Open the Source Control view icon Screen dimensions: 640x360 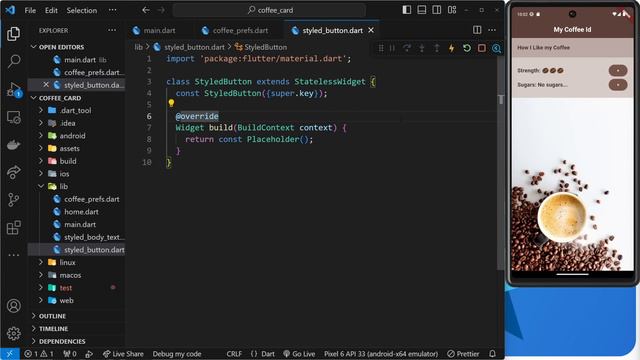(13, 200)
